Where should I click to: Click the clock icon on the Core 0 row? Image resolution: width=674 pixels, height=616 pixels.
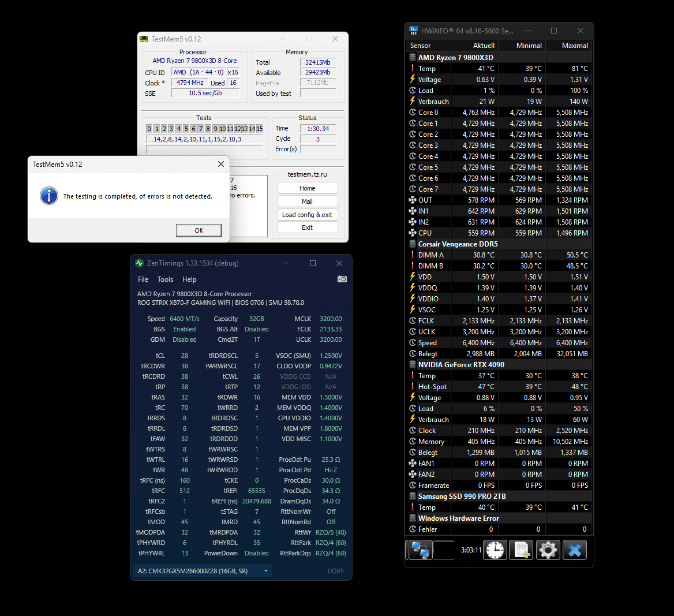pyautogui.click(x=413, y=112)
